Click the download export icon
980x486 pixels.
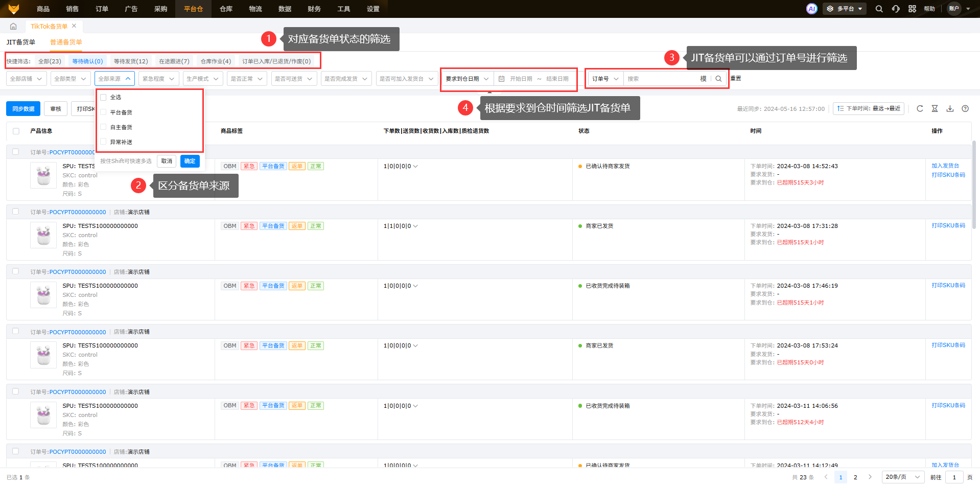950,108
